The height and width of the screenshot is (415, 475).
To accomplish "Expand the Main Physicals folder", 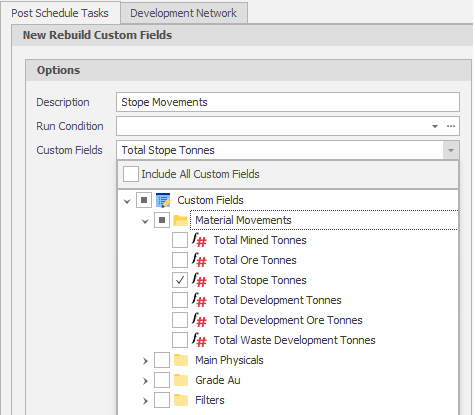I will (x=145, y=361).
